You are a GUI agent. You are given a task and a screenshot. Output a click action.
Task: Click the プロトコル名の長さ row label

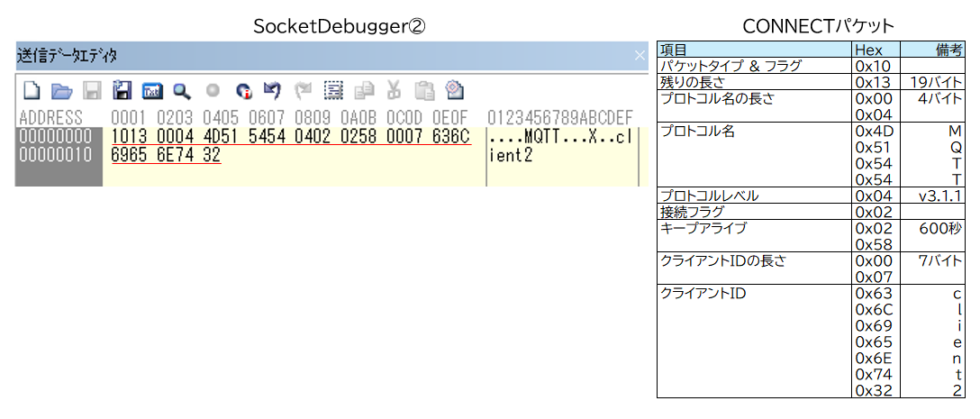720,98
